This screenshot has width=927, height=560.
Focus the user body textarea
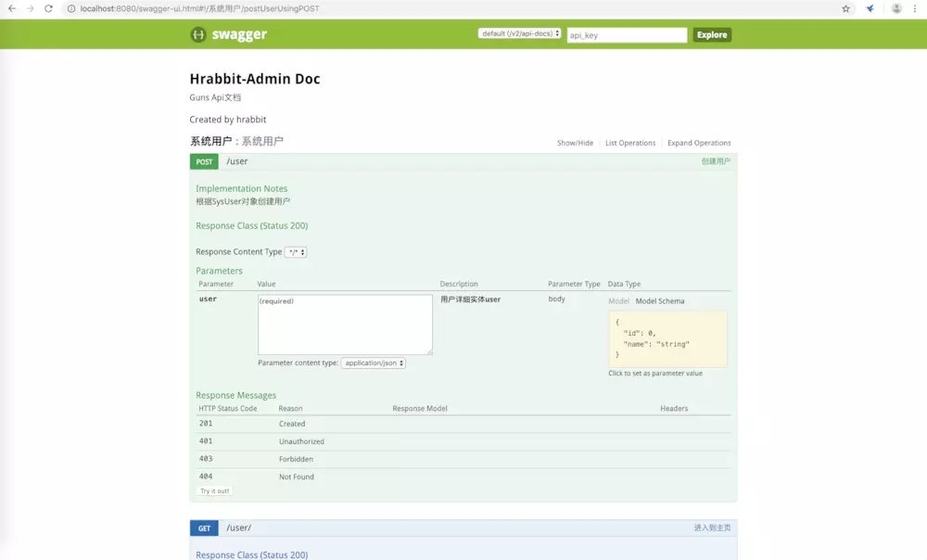click(345, 325)
